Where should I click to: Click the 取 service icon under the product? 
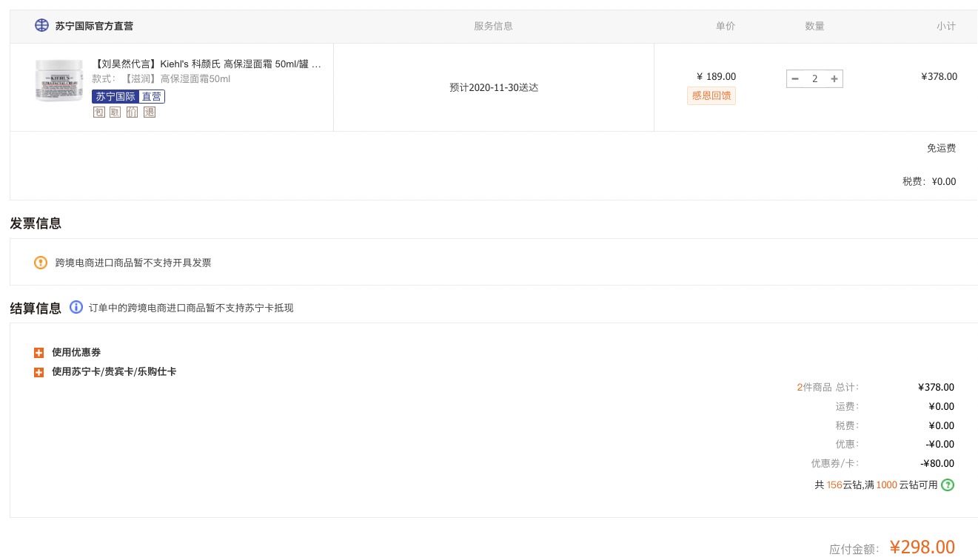point(115,112)
